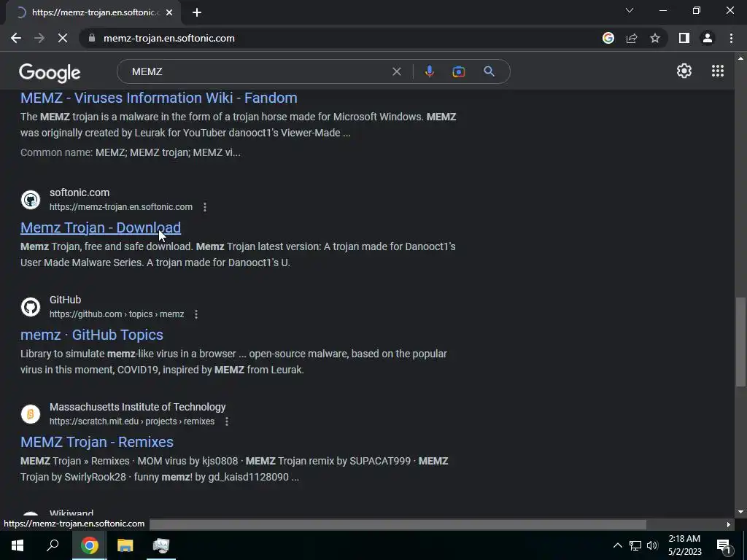Open the notification center
747x560 pixels.
723,545
